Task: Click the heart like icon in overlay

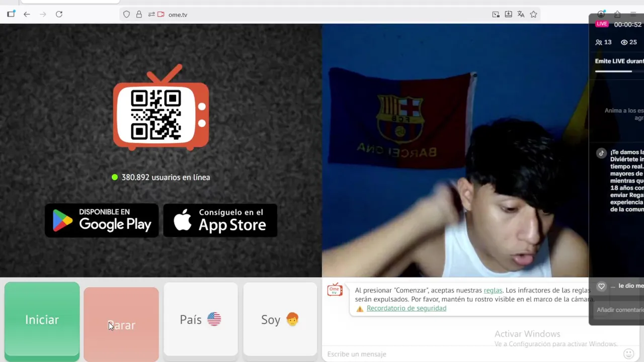Action: pyautogui.click(x=601, y=286)
